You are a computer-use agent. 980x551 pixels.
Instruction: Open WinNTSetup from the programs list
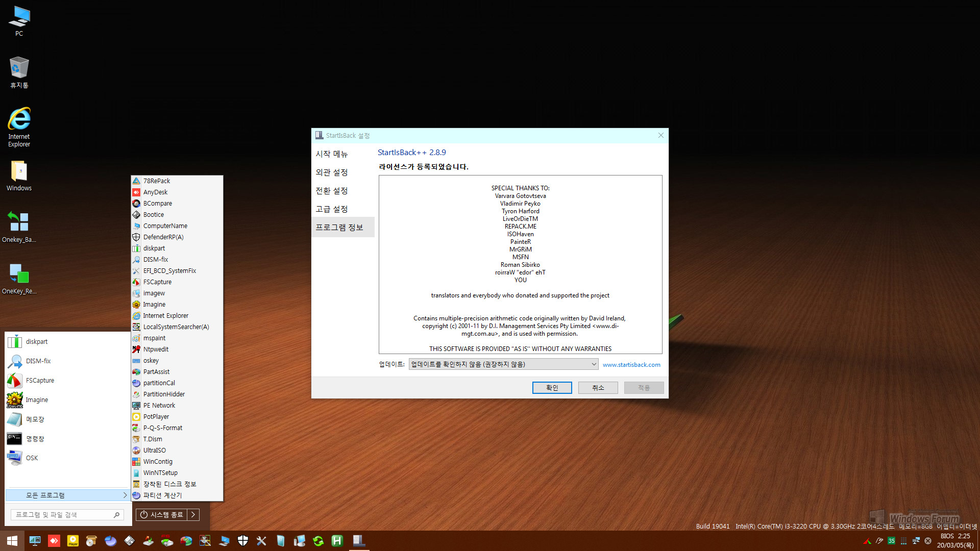(177, 473)
